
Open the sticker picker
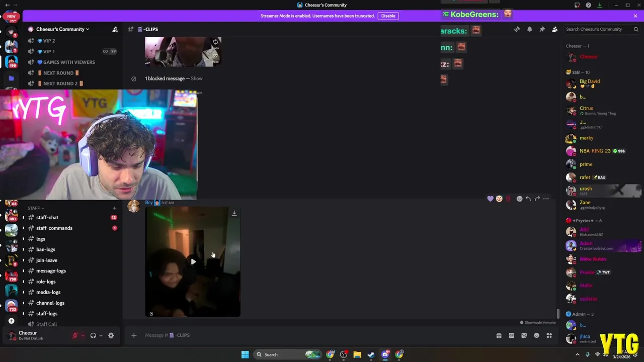point(524,335)
